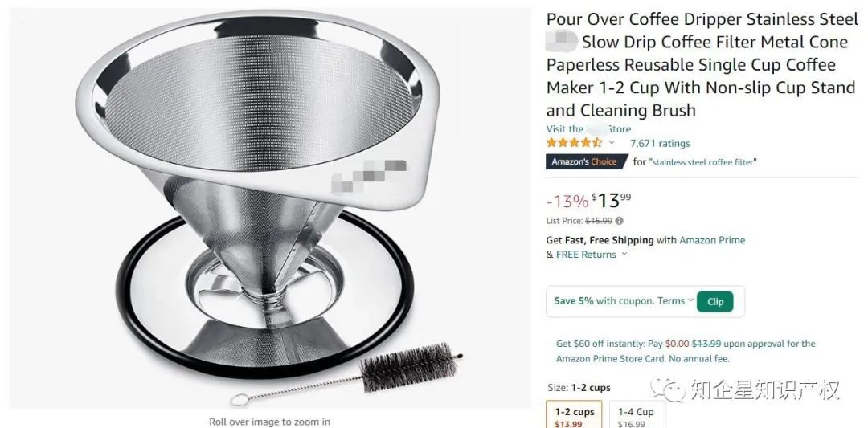Open the 7,671 ratings link
Image resolution: width=868 pixels, height=428 pixels.
pos(660,143)
